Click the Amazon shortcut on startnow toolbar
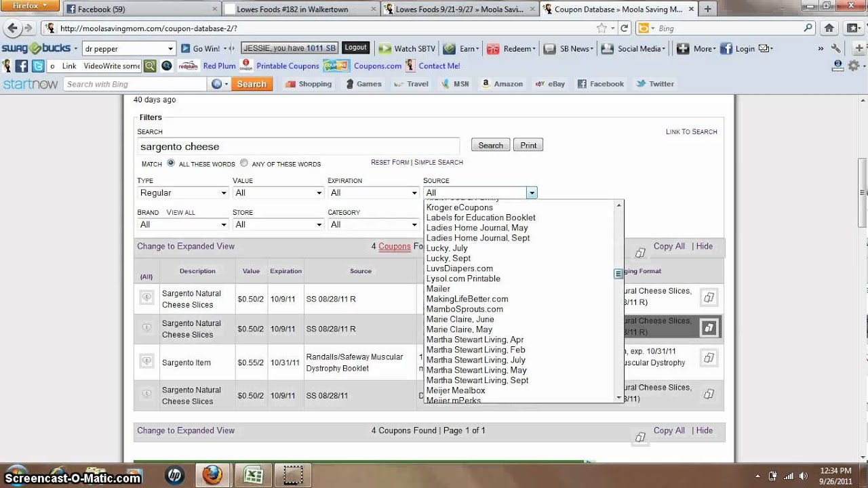 [x=502, y=84]
